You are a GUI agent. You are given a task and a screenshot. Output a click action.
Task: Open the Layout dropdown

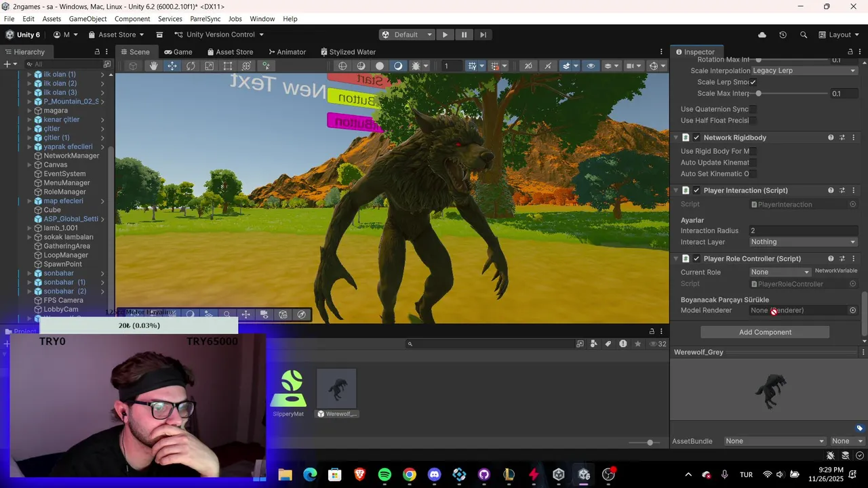click(839, 35)
